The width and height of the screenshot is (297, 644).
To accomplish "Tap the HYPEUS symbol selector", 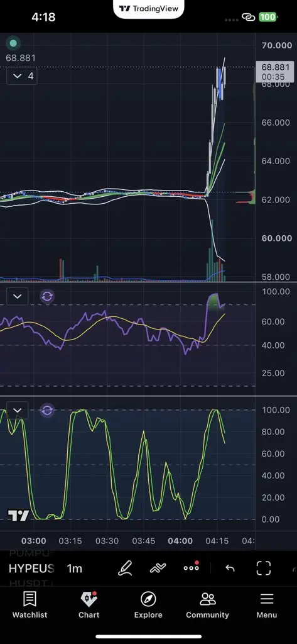I will pyautogui.click(x=31, y=569).
